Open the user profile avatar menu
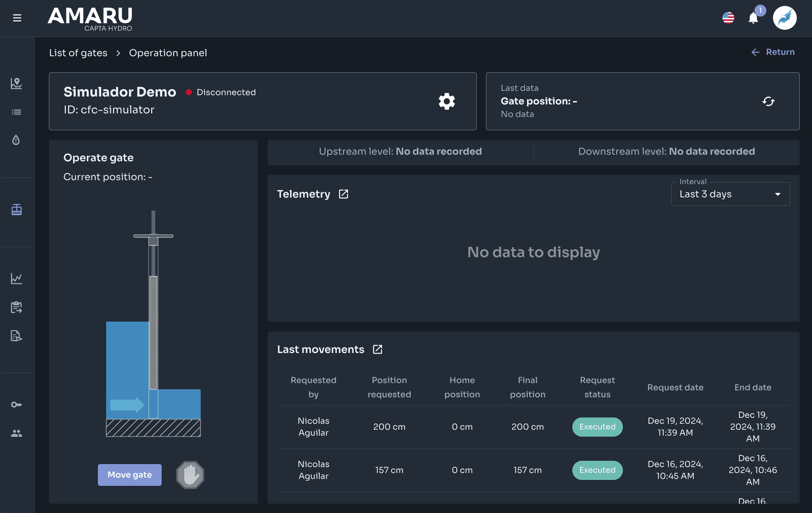 [x=785, y=18]
